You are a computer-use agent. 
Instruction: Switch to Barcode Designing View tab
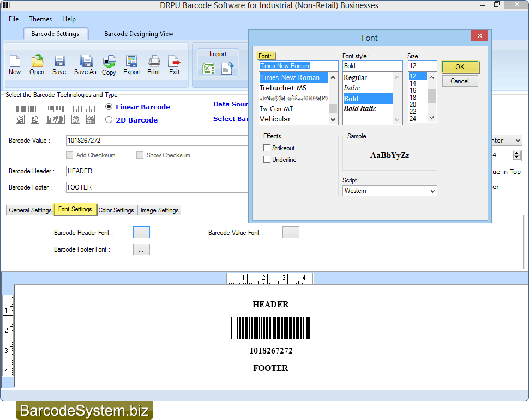pyautogui.click(x=139, y=34)
